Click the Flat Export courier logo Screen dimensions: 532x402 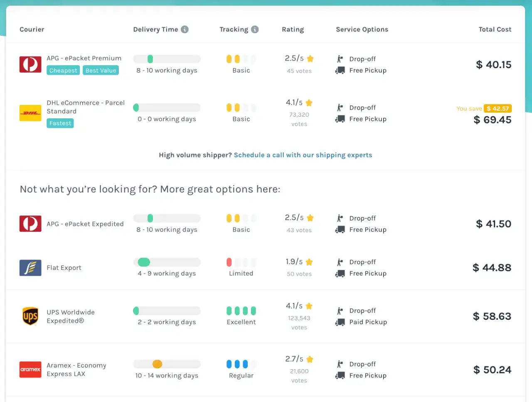[x=30, y=268]
